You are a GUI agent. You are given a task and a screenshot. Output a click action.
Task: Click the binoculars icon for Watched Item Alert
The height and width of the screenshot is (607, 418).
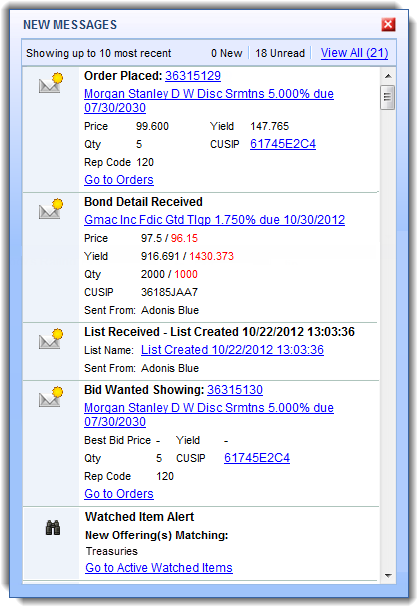(x=53, y=528)
